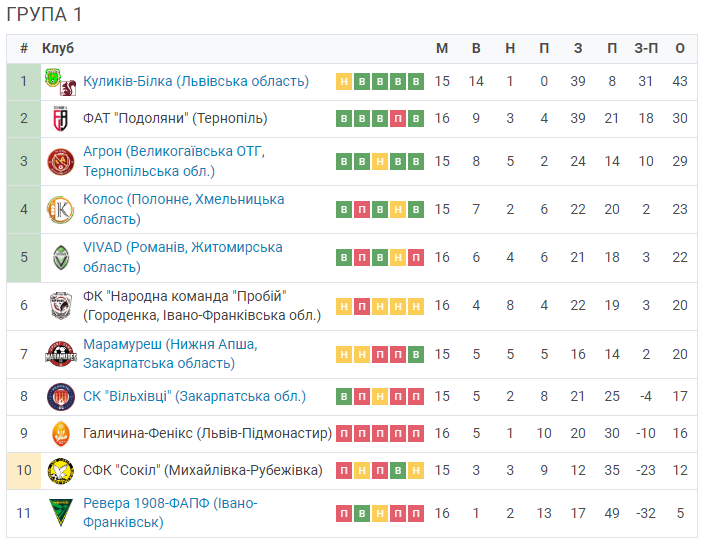Click the Марамуреш club badge
Image resolution: width=707 pixels, height=548 pixels.
[x=60, y=354]
